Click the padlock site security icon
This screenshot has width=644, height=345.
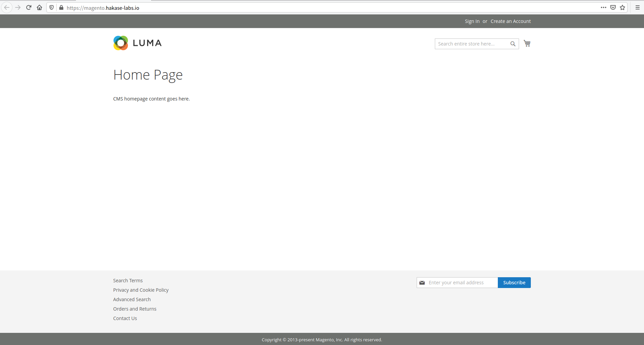[x=61, y=7]
